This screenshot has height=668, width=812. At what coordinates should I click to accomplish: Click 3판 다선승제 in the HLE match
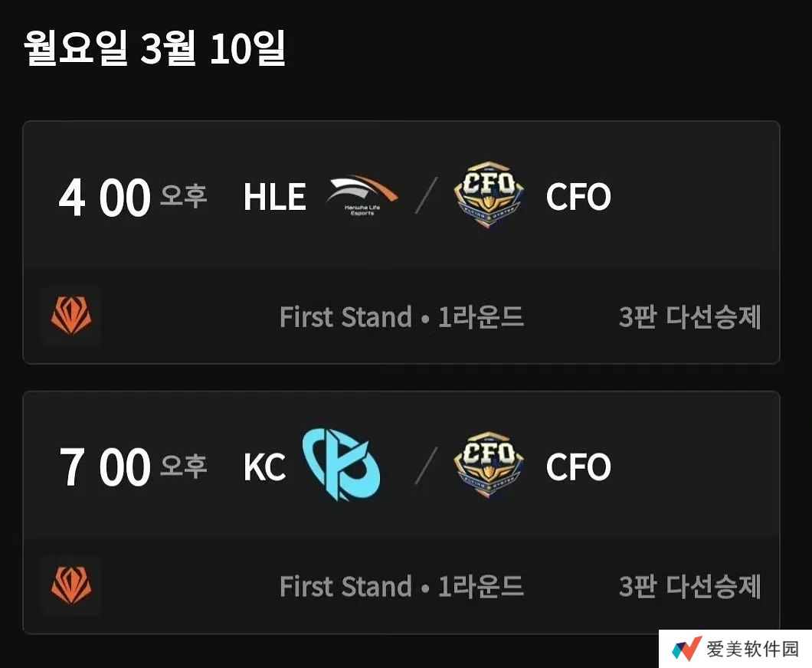click(689, 317)
